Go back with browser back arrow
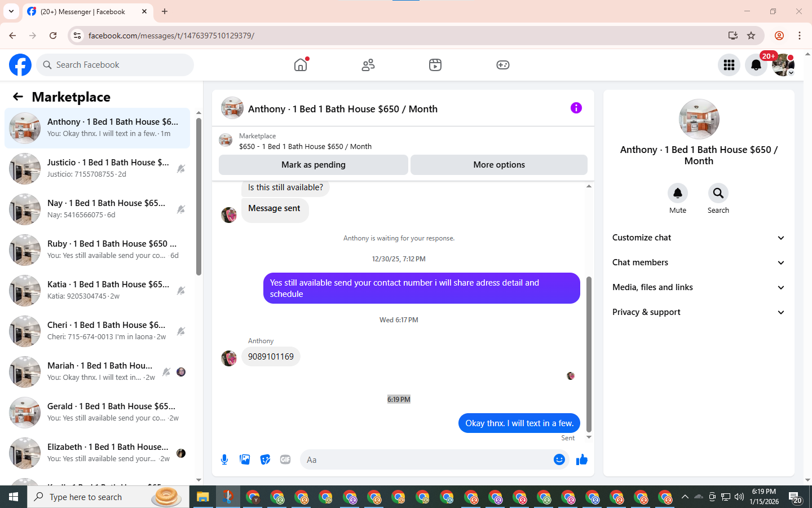 coord(12,36)
